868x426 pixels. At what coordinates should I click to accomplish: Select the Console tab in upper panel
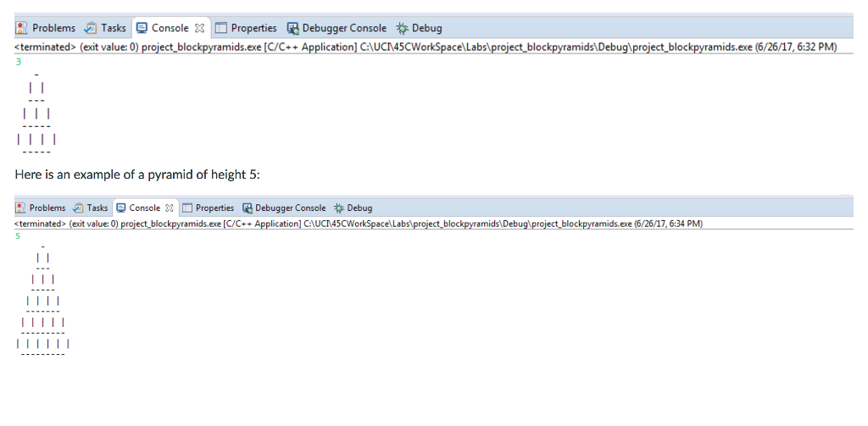(x=170, y=28)
